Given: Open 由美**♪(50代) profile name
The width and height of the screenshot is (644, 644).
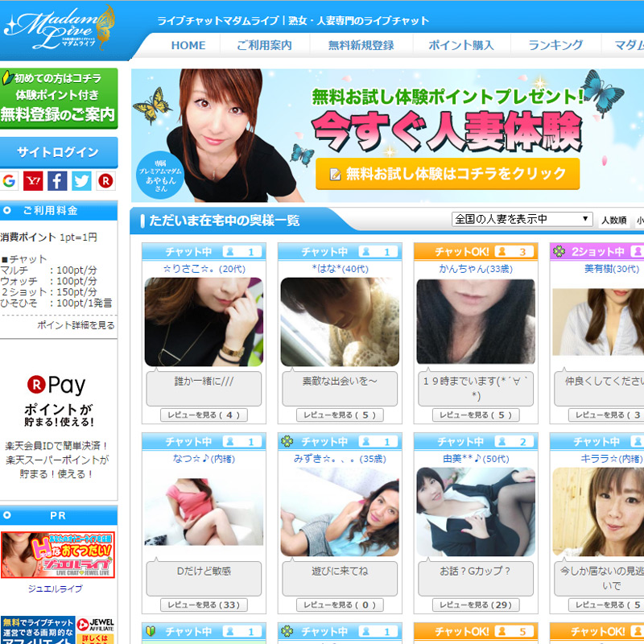Looking at the screenshot, I should 476,459.
